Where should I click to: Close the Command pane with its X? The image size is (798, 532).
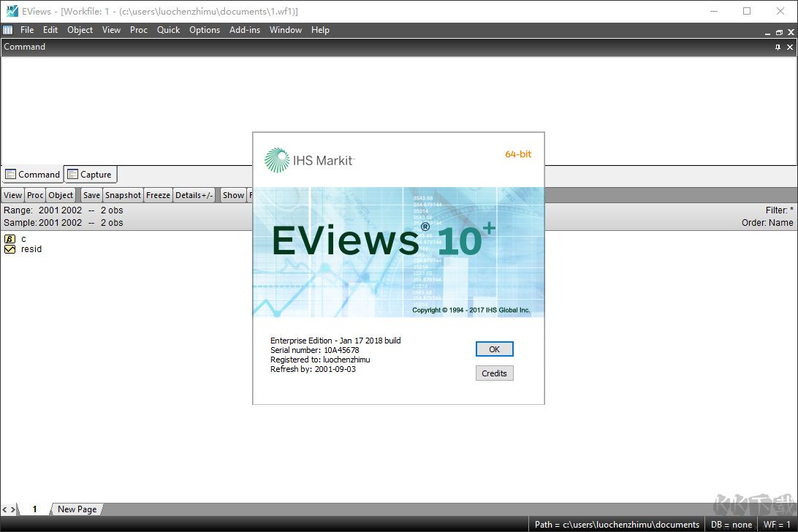tap(790, 47)
